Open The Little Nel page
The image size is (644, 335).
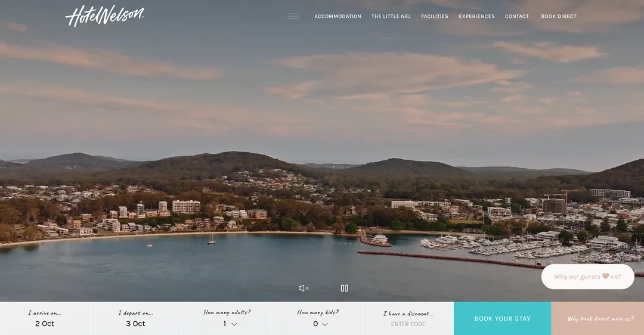(x=391, y=17)
